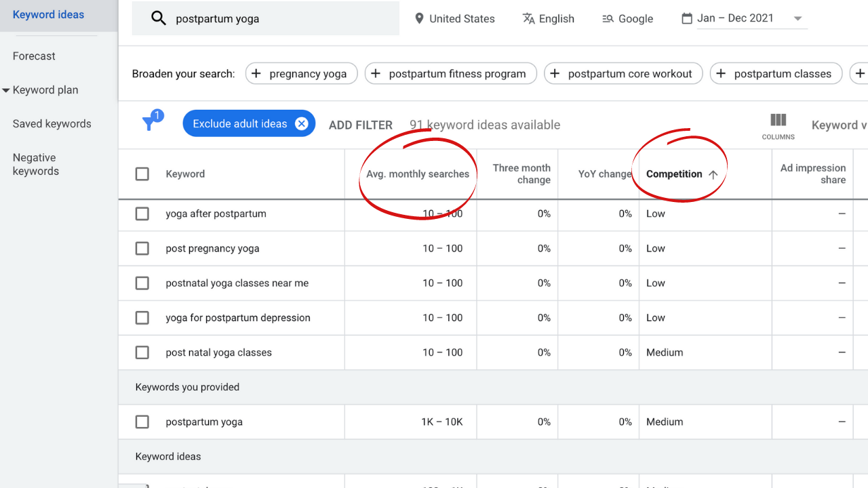
Task: Open the Columns chooser icon
Action: 778,121
